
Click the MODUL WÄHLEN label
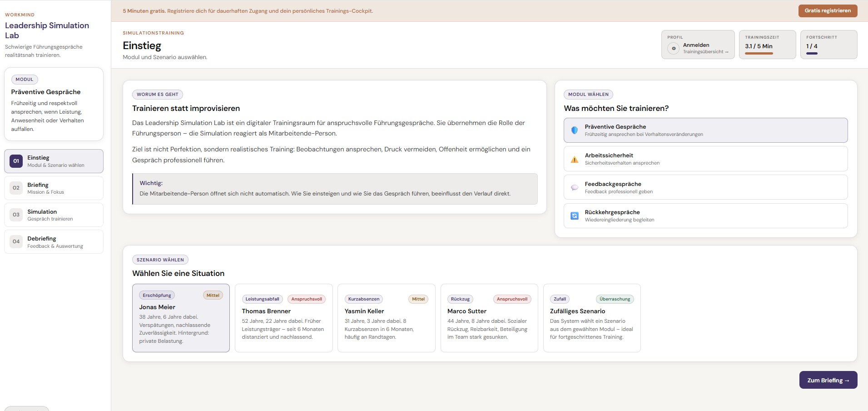(588, 94)
